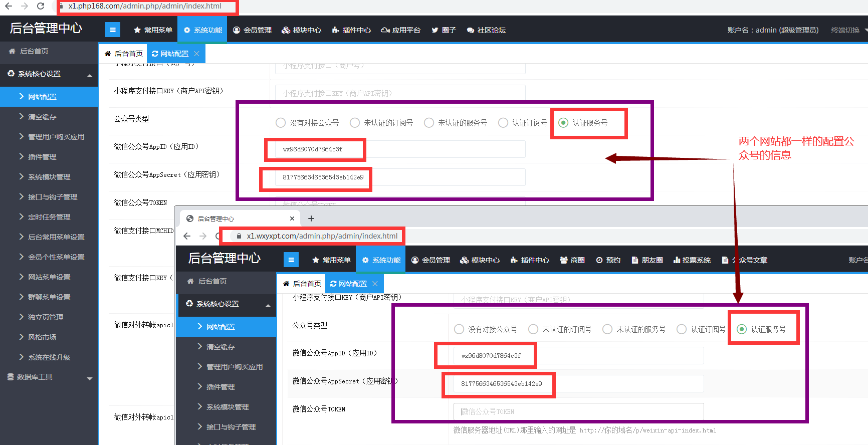Open new browser tab with plus icon
Screen dimensions: 868x445
pyautogui.click(x=311, y=218)
